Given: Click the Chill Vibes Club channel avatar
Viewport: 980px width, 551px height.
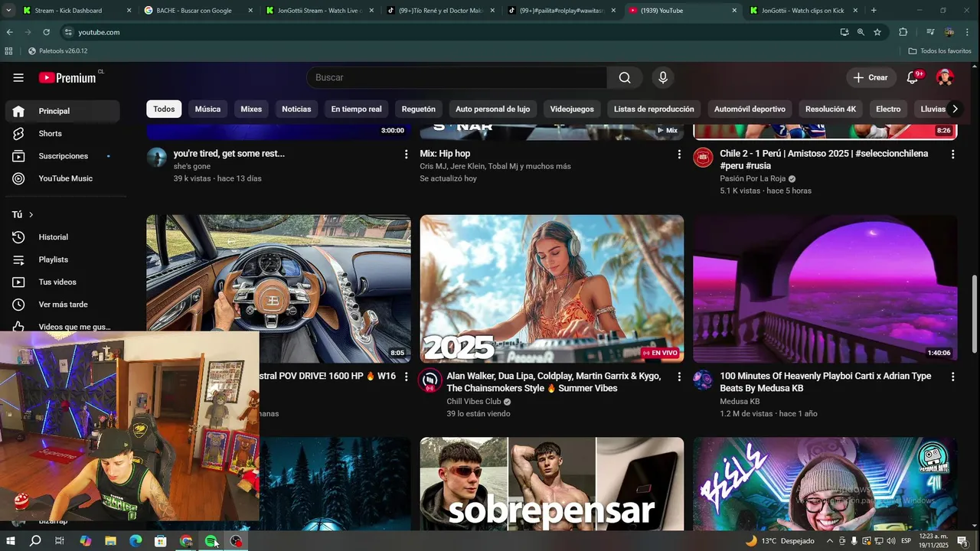Looking at the screenshot, I should coord(430,380).
